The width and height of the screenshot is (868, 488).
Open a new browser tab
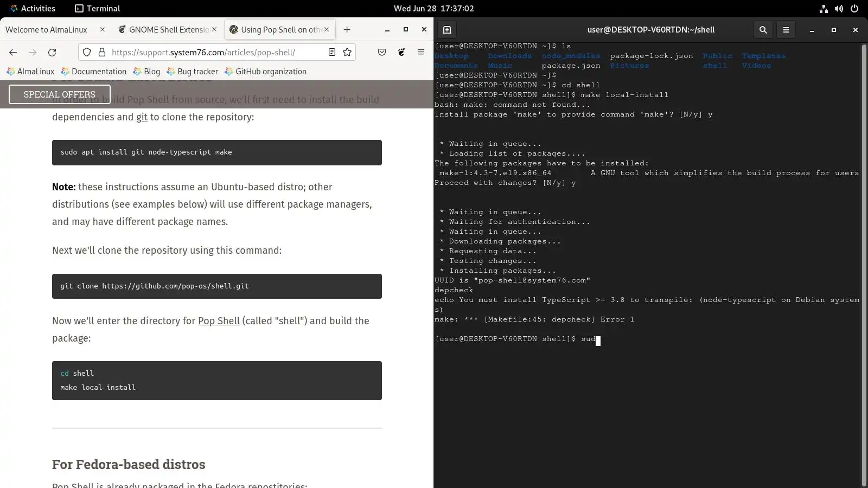click(x=347, y=29)
